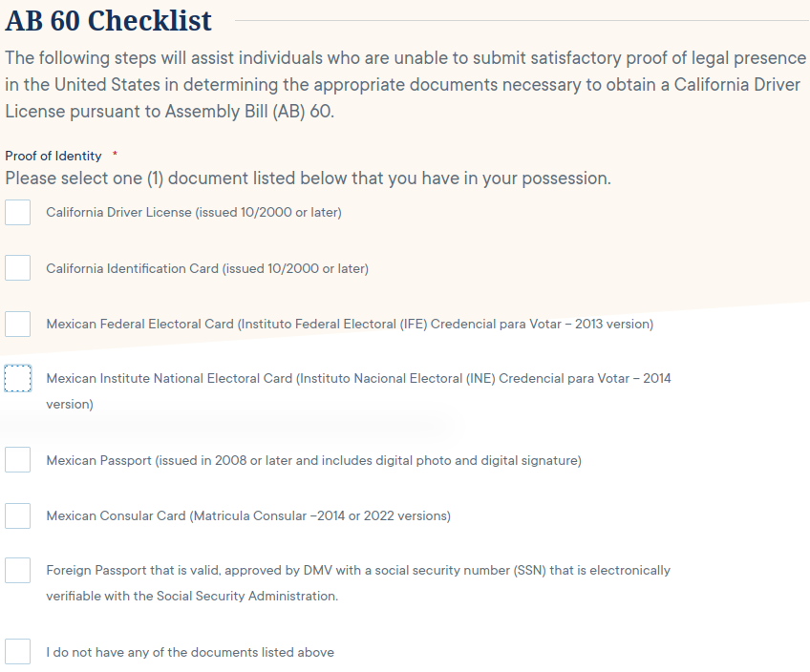Click the "AB 60 Checklist" heading
Viewport: 810px width, 672px height.
click(109, 20)
